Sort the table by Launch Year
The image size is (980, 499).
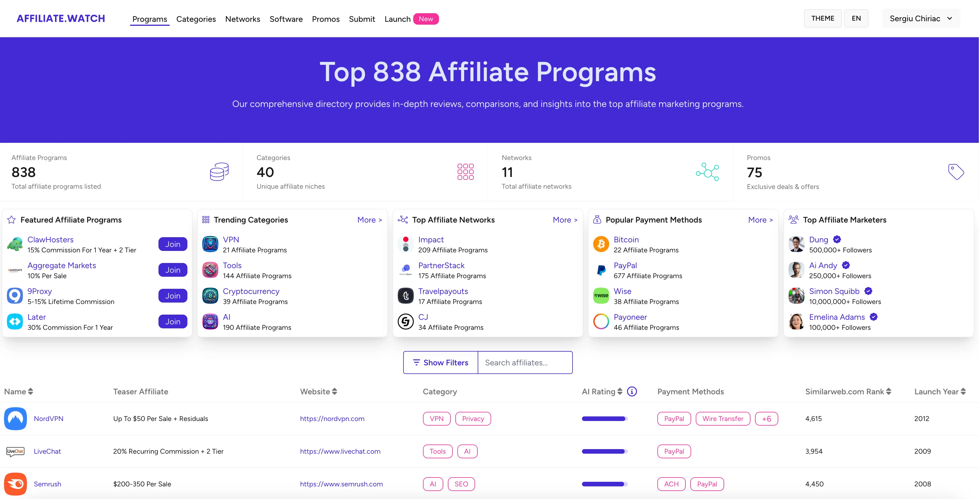(x=940, y=392)
